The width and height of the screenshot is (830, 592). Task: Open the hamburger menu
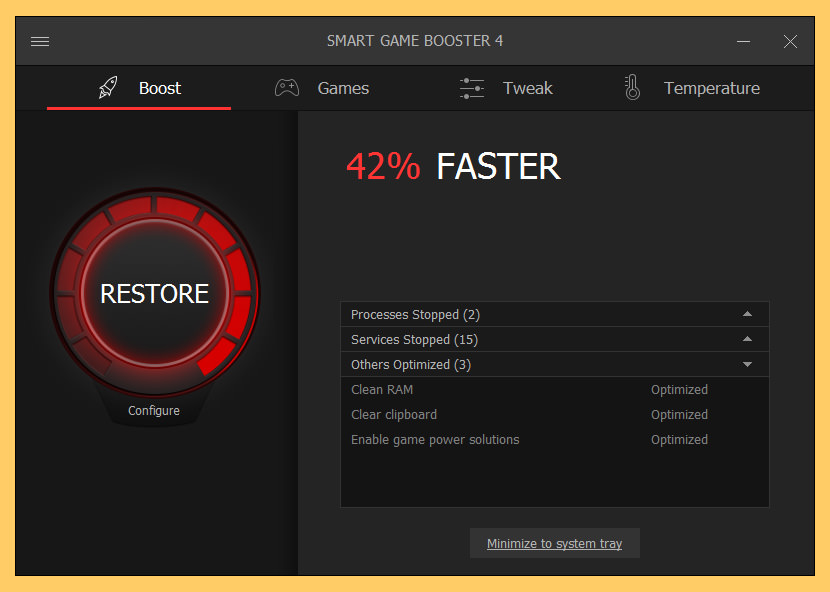coord(40,41)
